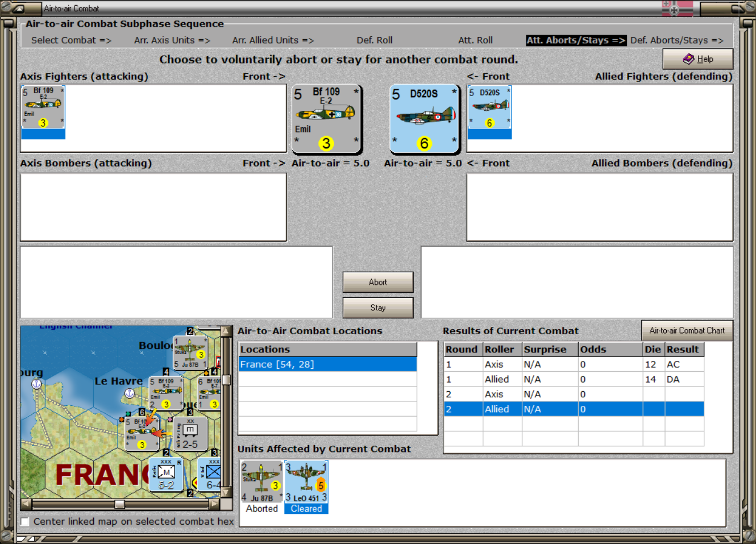Image resolution: width=756 pixels, height=544 pixels.
Task: Click the Abort button
Action: pos(377,282)
